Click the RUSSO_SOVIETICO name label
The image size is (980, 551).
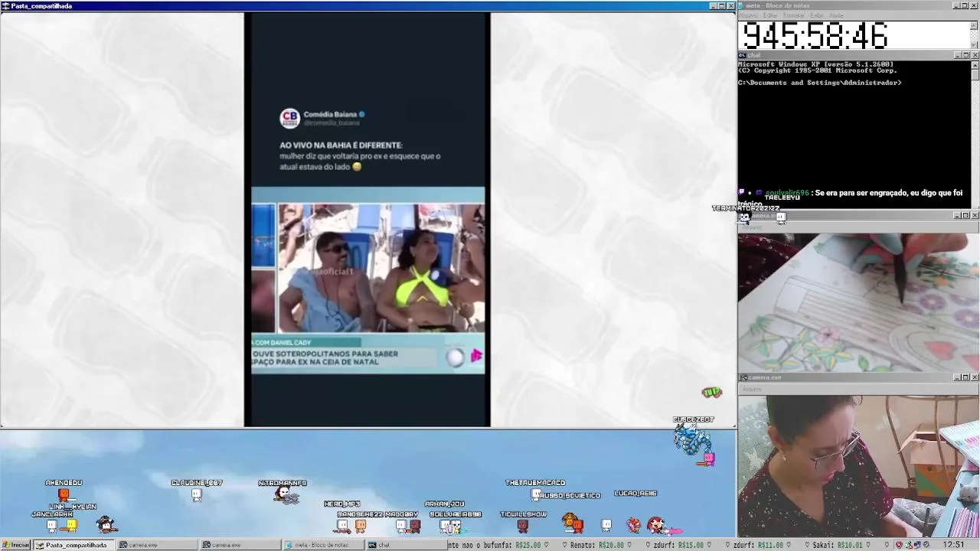570,496
